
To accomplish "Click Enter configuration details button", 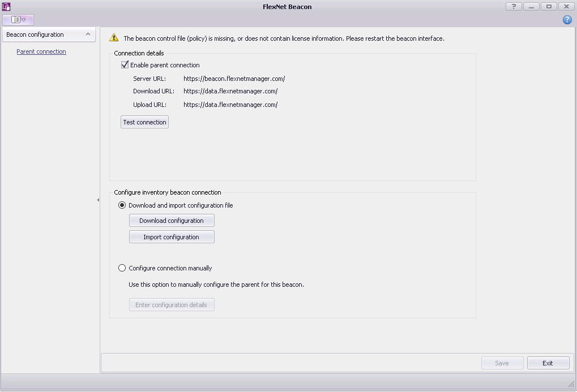I will 172,305.
